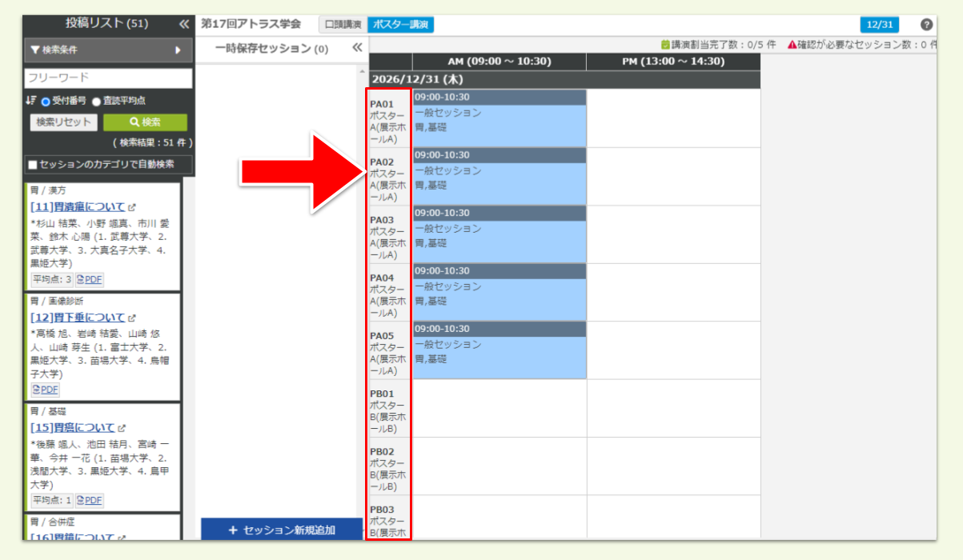Click the 検索リセット reset button
Viewport: 963px width, 560px height.
[63, 122]
